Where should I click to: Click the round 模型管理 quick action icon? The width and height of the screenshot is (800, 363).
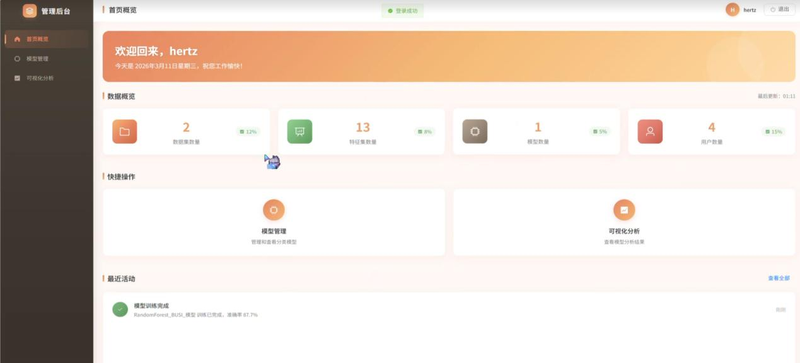[x=274, y=210]
